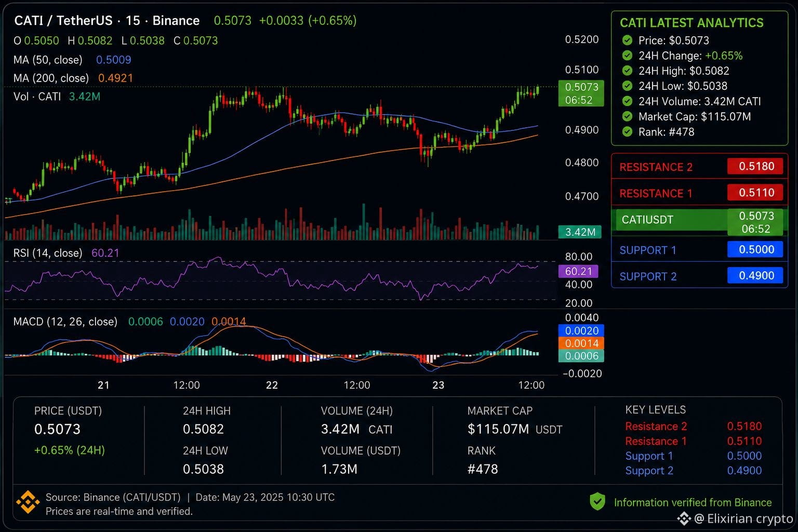Screen dimensions: 798x532
Task: Click the check icon beside 24H Change
Action: (628, 56)
